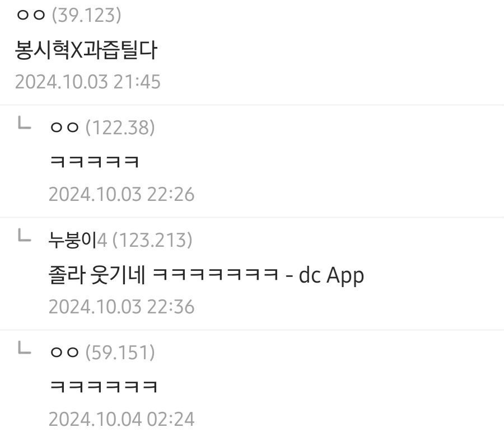This screenshot has height=432, width=504.
Task: Select the IP label (59.151)
Action: pos(120,353)
